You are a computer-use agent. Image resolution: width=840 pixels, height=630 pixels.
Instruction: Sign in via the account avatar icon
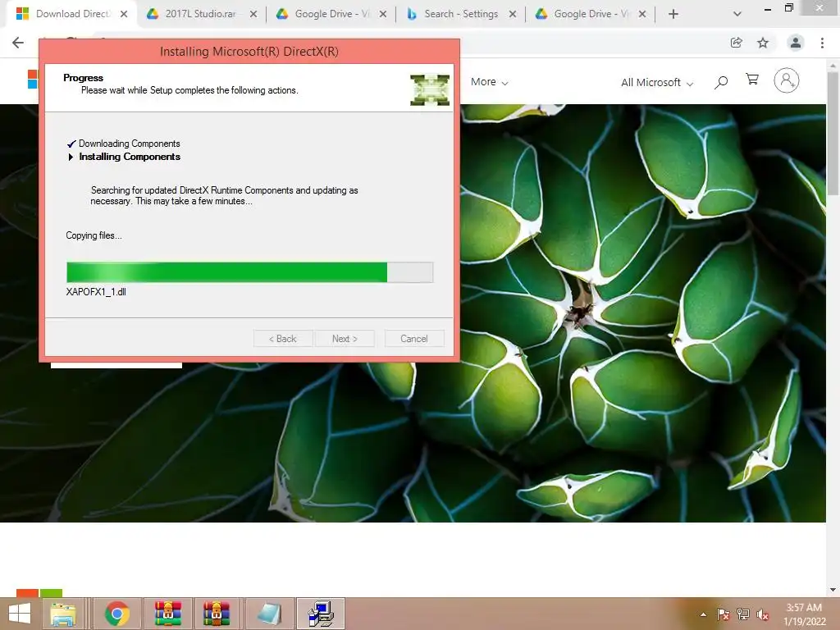tap(787, 80)
